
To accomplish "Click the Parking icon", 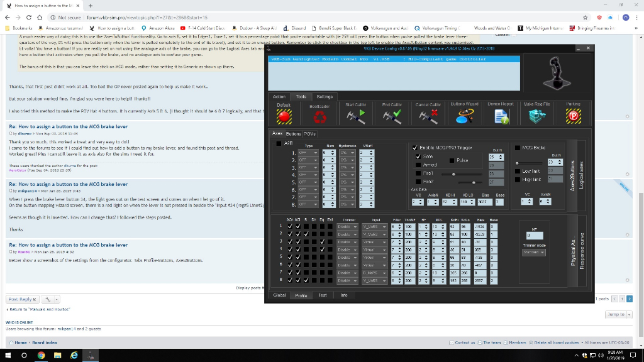I will (573, 116).
